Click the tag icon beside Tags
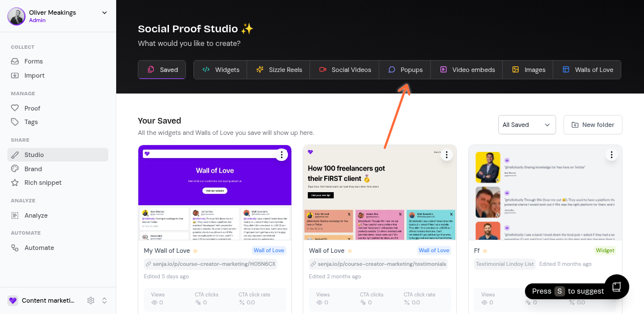 point(15,122)
